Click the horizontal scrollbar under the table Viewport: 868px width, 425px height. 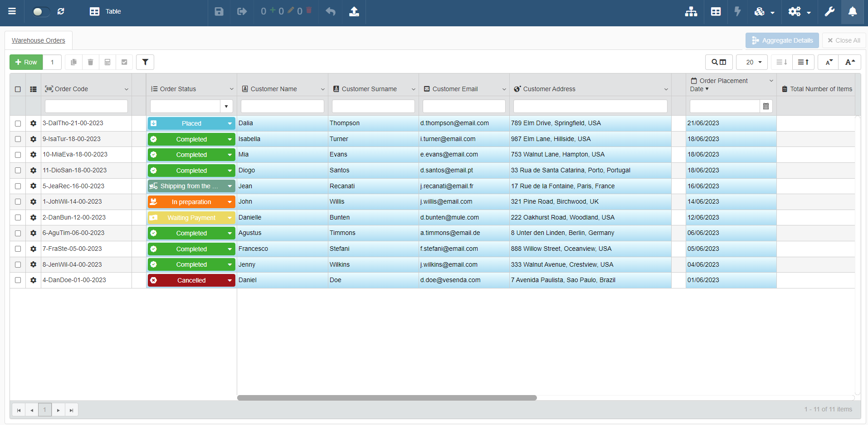(387, 398)
